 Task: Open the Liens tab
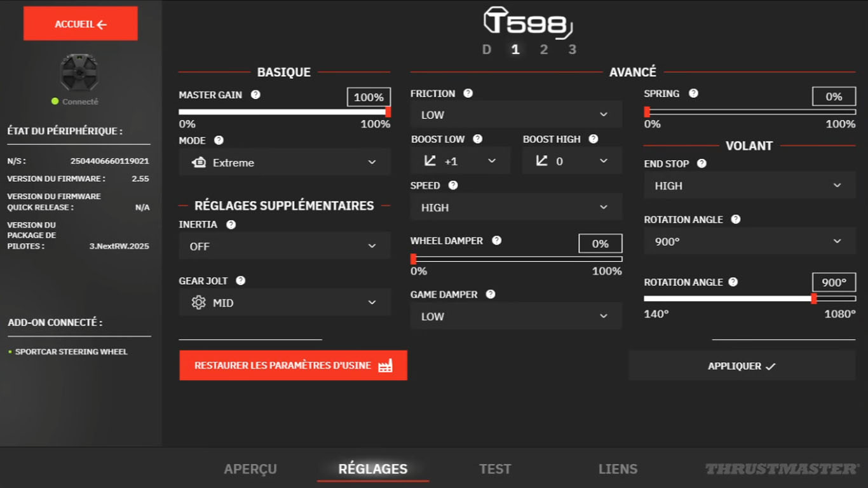[x=618, y=469]
